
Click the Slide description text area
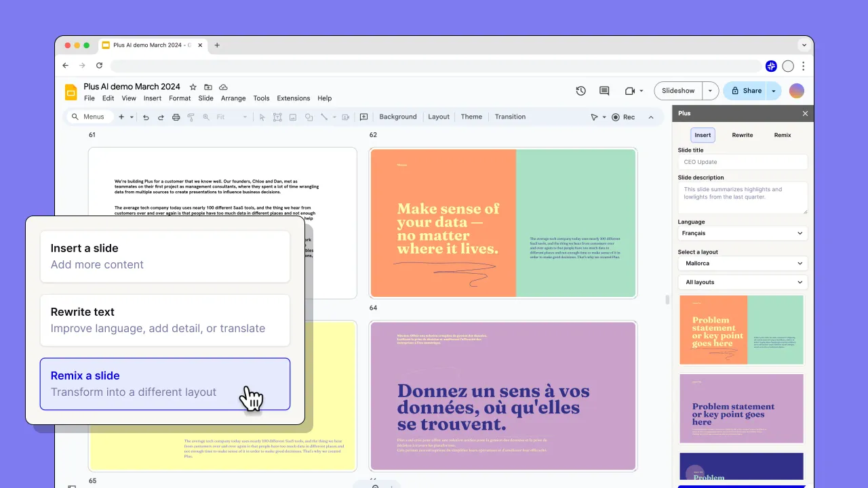click(x=743, y=198)
